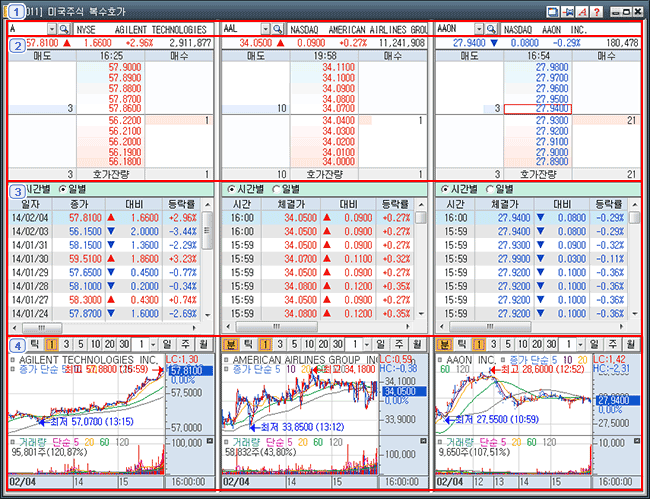Open the interval dropdown in the AGILENT chart toolbar

pyautogui.click(x=154, y=344)
